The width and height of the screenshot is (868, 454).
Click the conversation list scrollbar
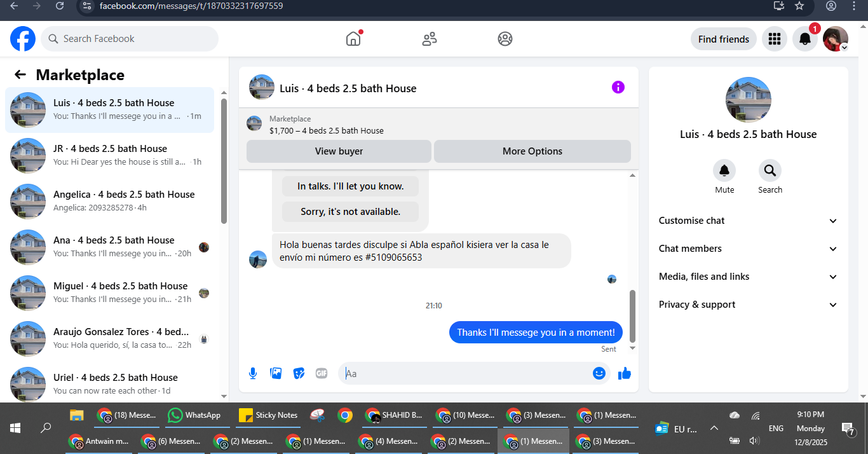[x=224, y=161]
